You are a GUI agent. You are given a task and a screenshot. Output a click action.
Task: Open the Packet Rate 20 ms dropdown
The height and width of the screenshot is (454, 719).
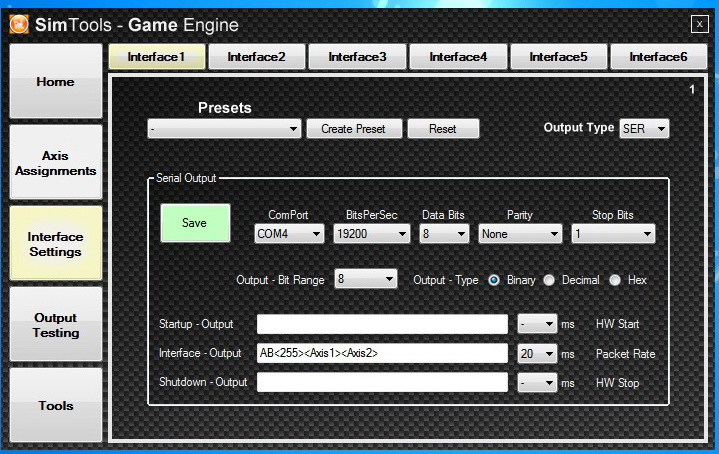(537, 354)
